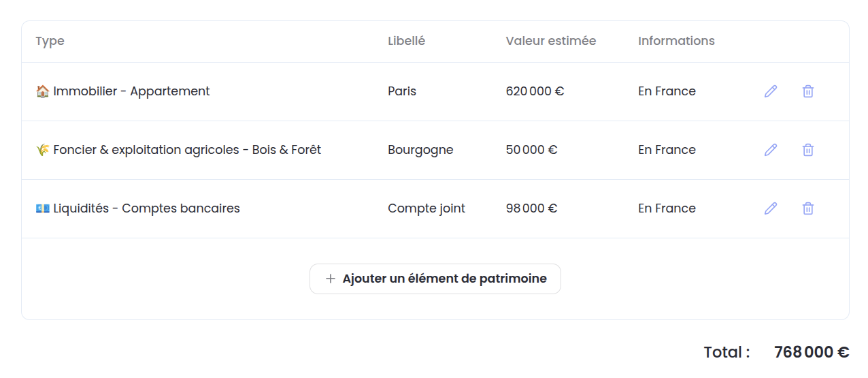Edit the Paris apartment entry

coord(771,91)
